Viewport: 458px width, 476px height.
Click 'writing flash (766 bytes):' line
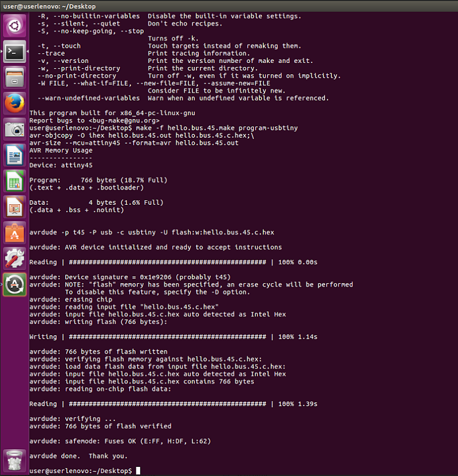[x=98, y=322]
